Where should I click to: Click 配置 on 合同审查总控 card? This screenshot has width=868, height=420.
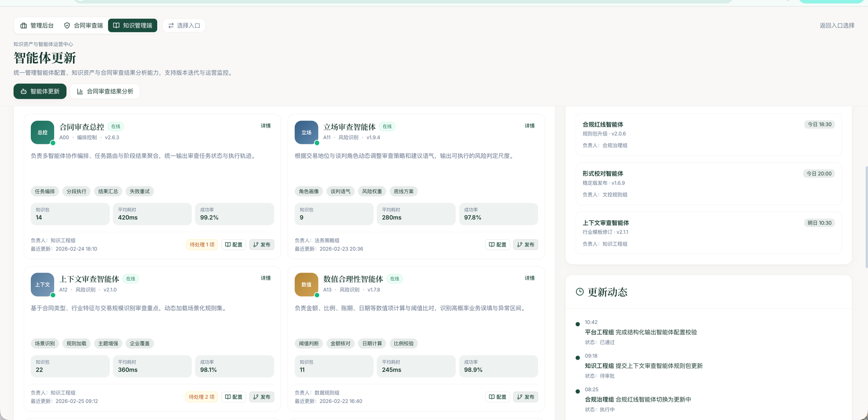point(234,245)
